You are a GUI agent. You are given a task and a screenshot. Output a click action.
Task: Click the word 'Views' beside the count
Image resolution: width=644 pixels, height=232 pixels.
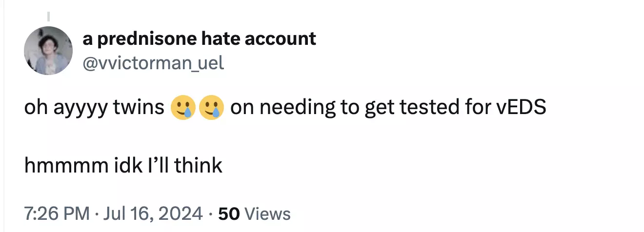tap(267, 213)
